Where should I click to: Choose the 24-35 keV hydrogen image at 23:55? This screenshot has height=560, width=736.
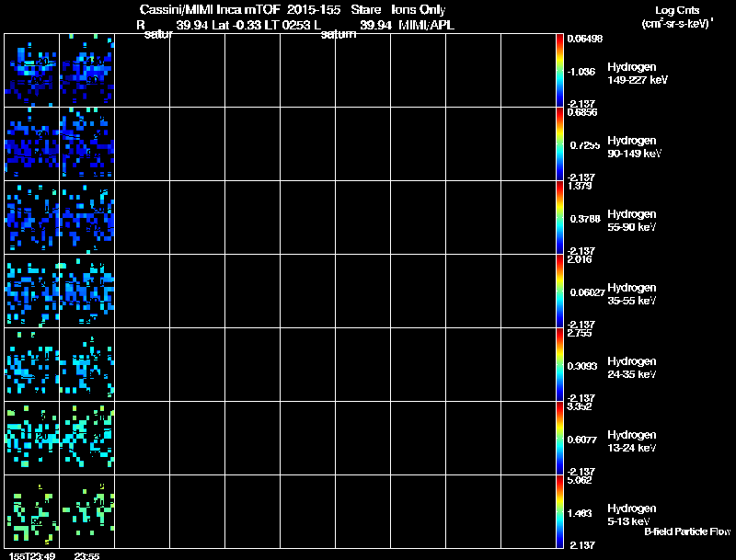click(86, 365)
